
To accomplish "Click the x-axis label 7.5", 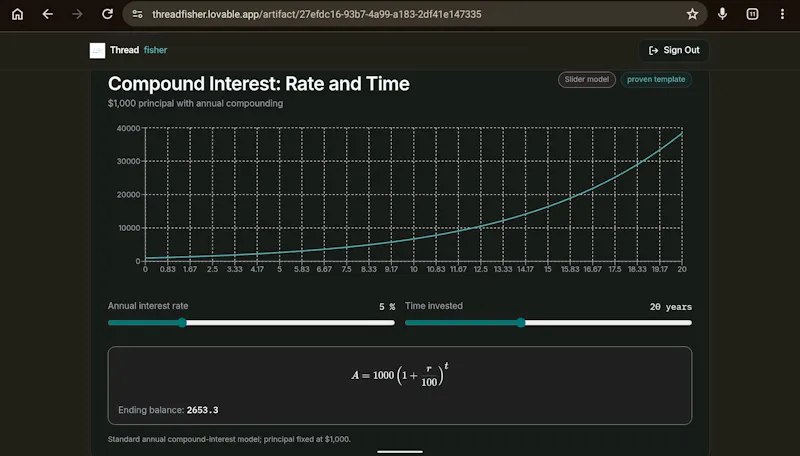I will [346, 269].
